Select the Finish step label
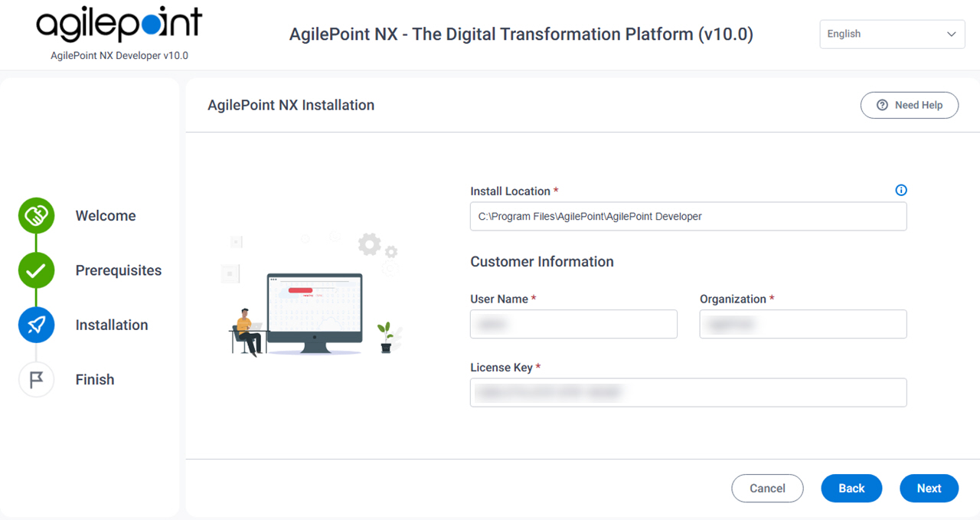The image size is (980, 520). tap(95, 379)
